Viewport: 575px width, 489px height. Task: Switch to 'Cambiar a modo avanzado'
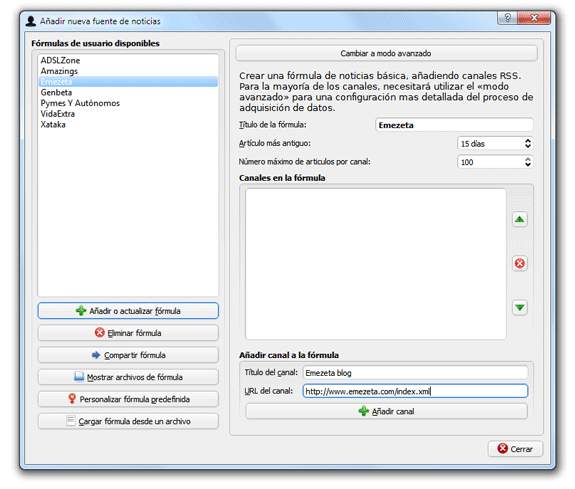[387, 53]
